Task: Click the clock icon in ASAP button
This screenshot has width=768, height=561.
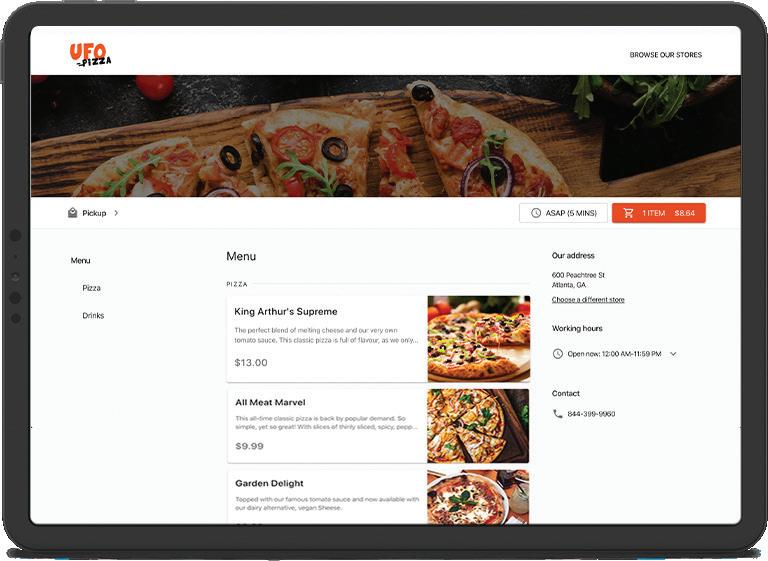Action: point(536,213)
